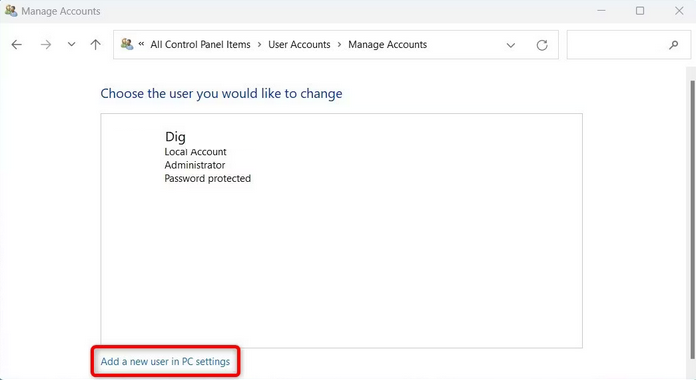Viewport: 696px width, 382px height.
Task: Go back to the previous page
Action: pyautogui.click(x=16, y=44)
